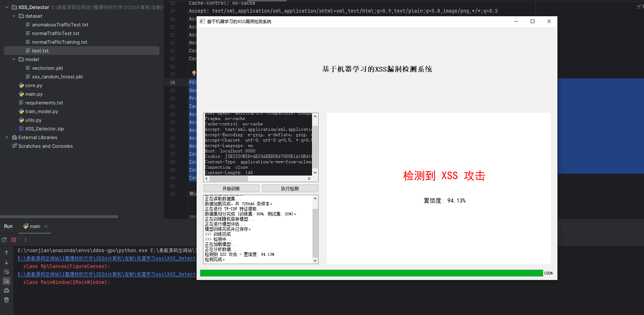Screen dimensions: 644x315
Task: Click project panel horizontal scrollbar
Action: tap(59, 217)
